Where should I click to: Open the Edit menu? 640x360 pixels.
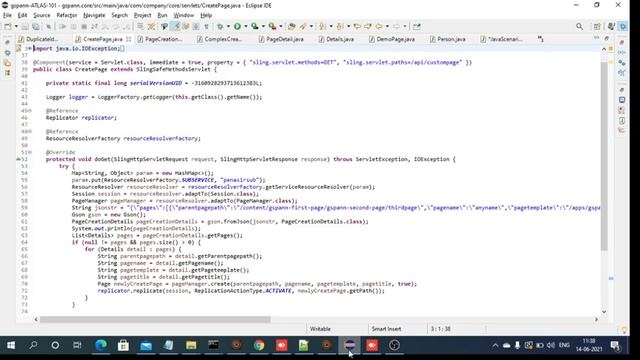click(x=22, y=15)
